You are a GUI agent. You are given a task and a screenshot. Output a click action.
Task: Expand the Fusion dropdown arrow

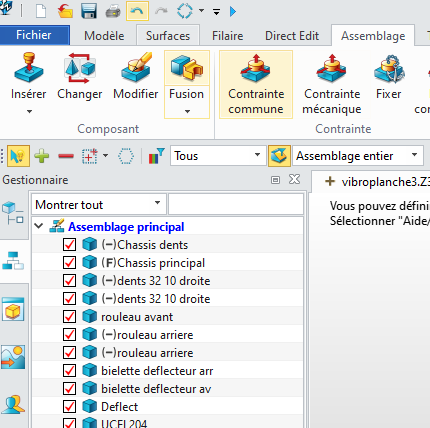coord(187,111)
